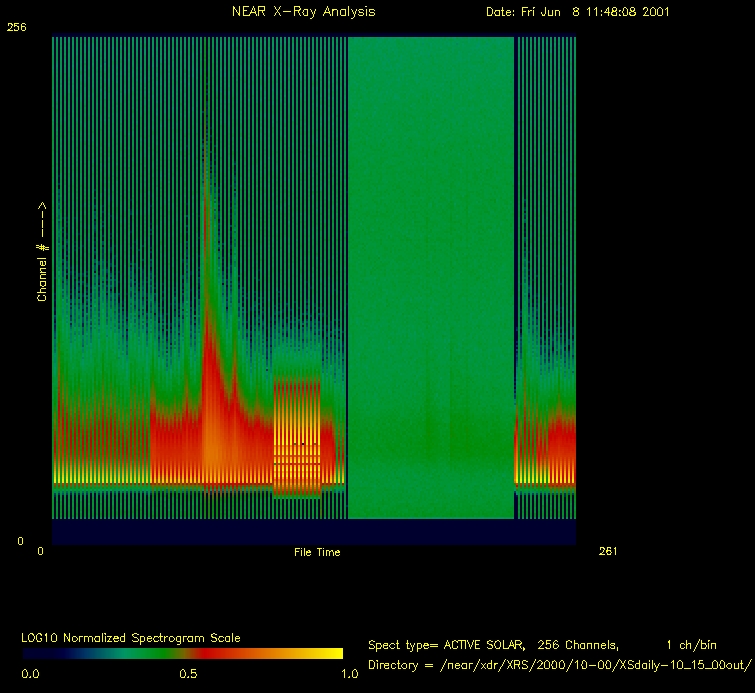Click the File Time x-axis label
The image size is (755, 693).
(x=317, y=552)
